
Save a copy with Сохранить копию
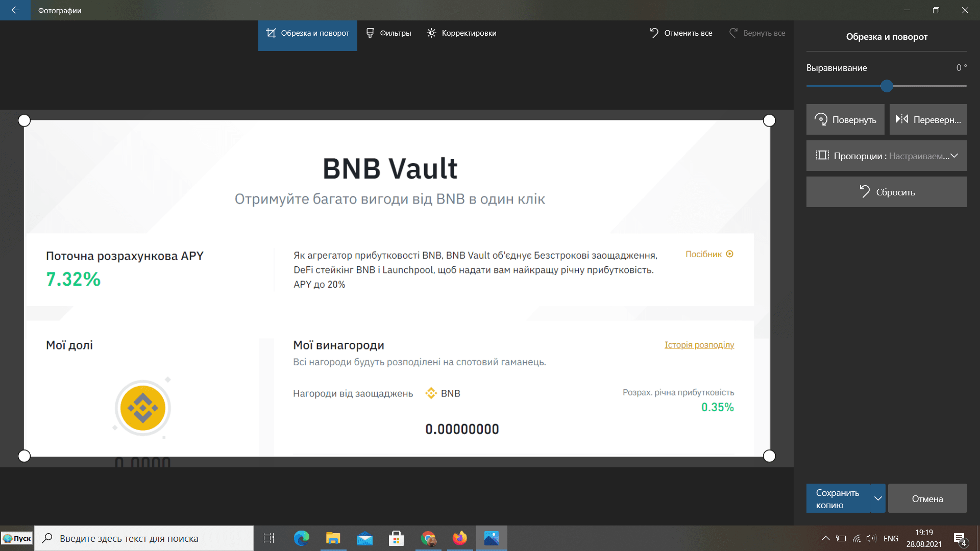point(838,498)
